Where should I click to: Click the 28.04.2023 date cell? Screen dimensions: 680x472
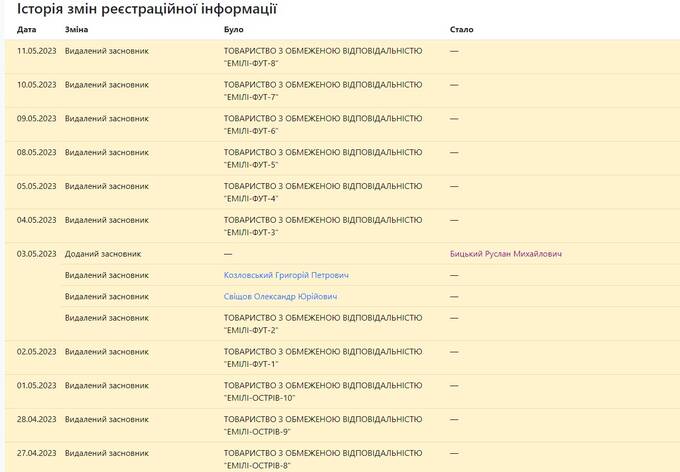tap(36, 419)
